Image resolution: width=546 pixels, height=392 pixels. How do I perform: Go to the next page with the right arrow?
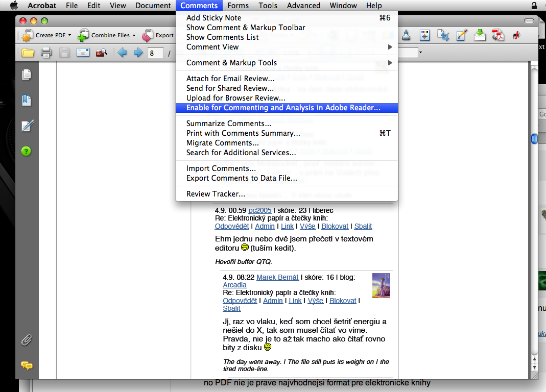pos(138,53)
